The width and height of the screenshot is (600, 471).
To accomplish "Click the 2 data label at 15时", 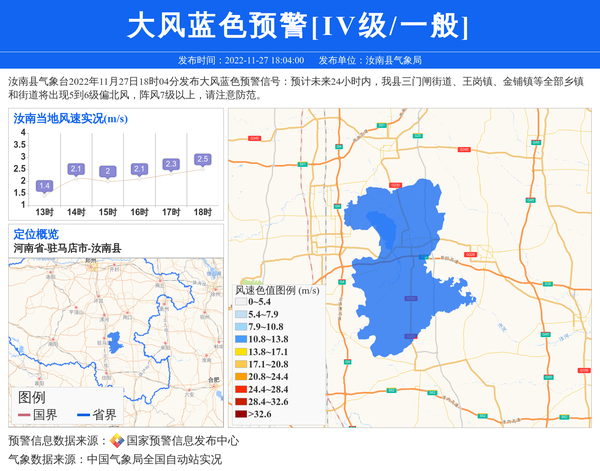I will coord(107,171).
